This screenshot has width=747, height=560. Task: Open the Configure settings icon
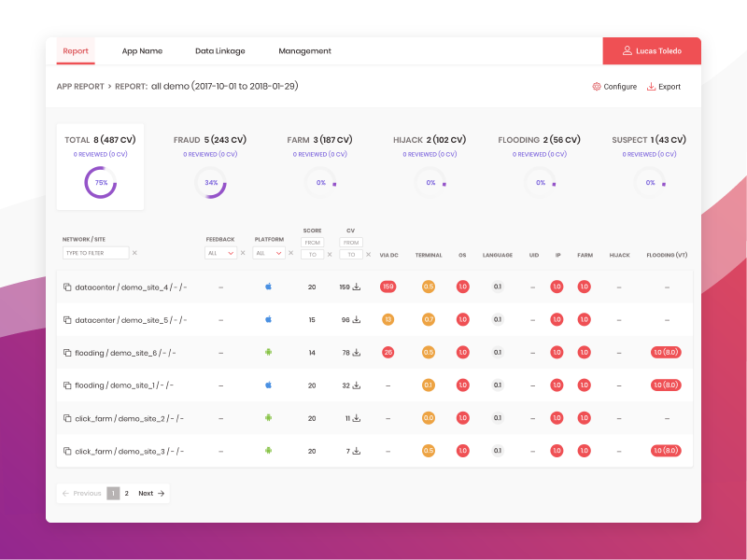pos(595,86)
